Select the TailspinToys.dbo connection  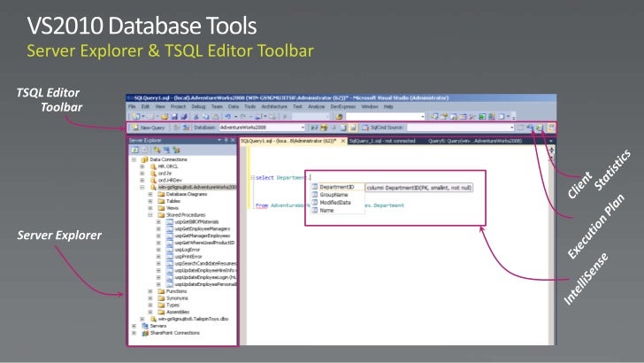pos(193,319)
